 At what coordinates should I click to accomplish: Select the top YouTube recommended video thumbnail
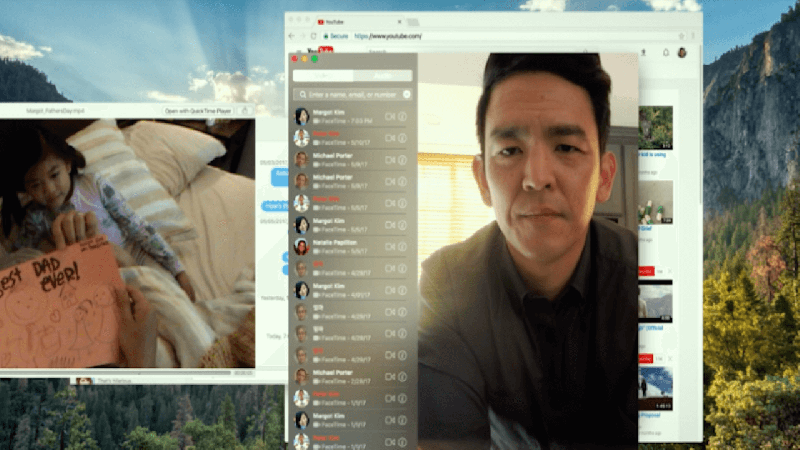tap(656, 127)
